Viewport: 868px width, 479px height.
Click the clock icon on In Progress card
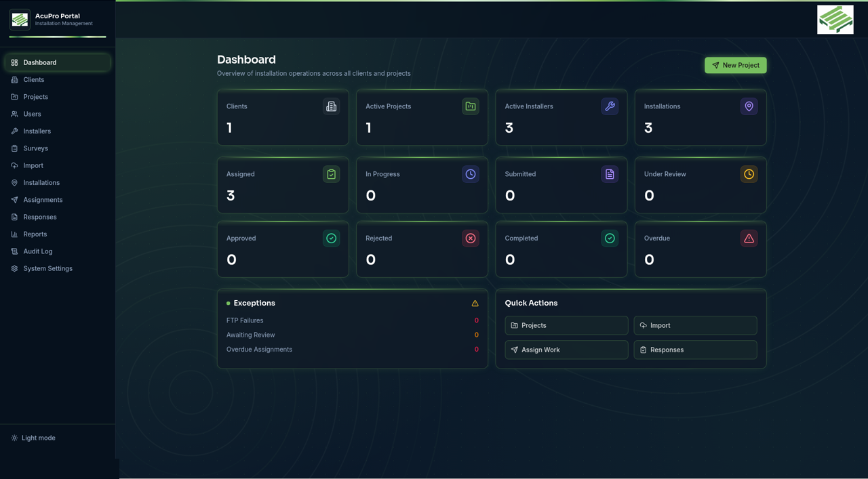point(471,174)
